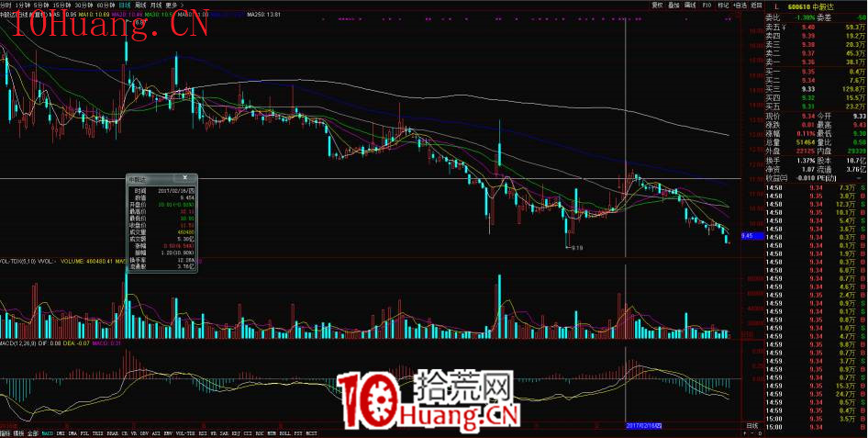
Task: Select the 卖五 sell order row
Action: point(816,28)
